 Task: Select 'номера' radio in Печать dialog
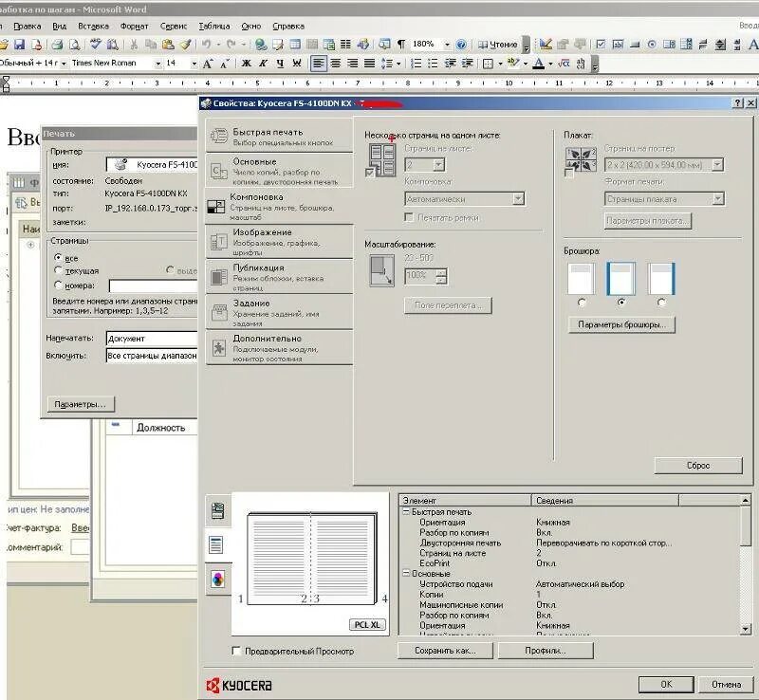click(58, 285)
